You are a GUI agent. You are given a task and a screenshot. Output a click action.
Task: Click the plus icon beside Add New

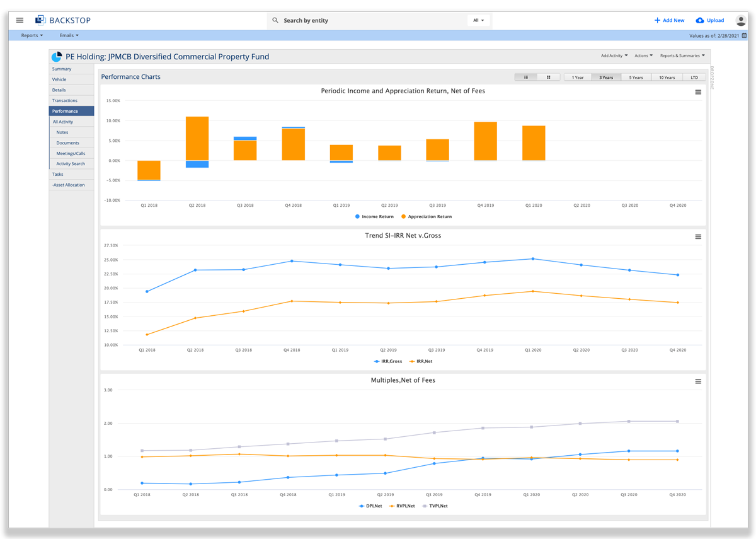pyautogui.click(x=657, y=20)
